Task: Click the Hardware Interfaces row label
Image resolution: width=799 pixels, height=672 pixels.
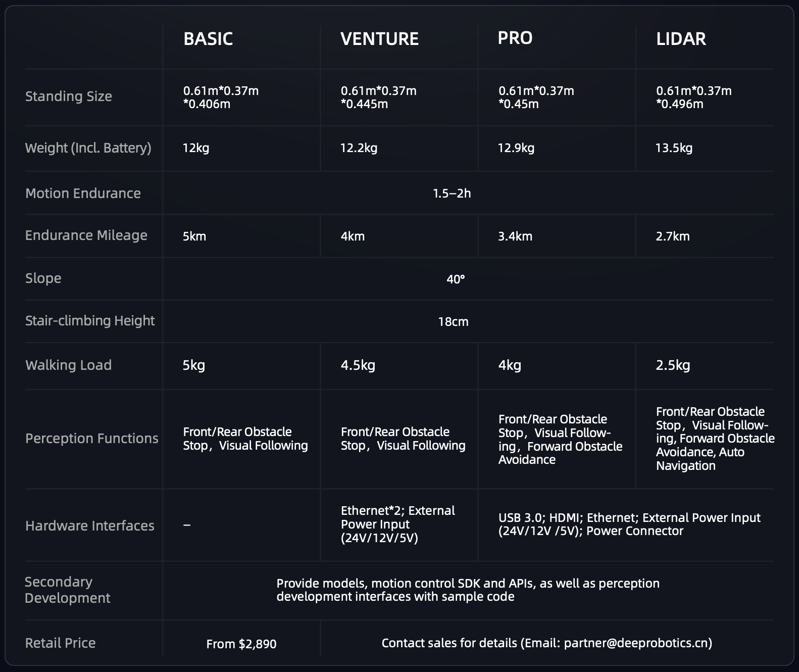Action: coord(90,525)
